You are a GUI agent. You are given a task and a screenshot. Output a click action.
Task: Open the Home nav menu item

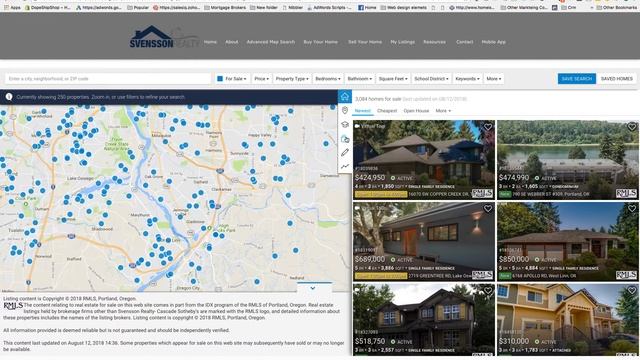[x=210, y=42]
